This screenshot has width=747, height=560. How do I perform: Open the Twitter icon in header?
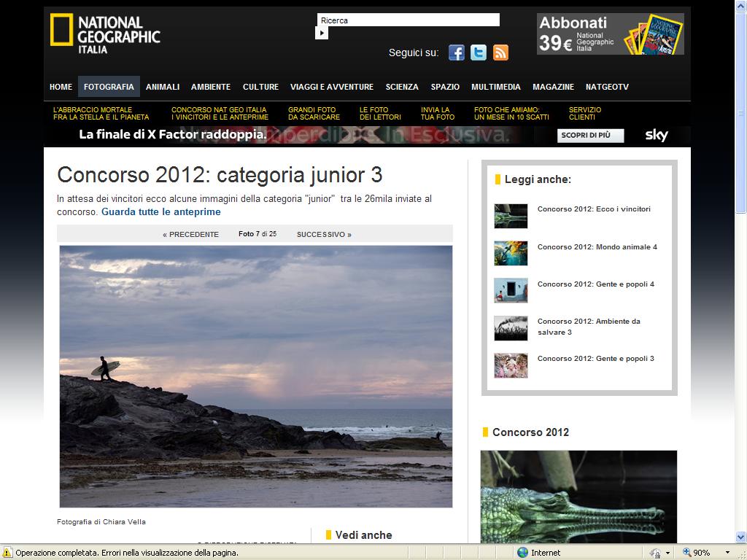point(479,52)
